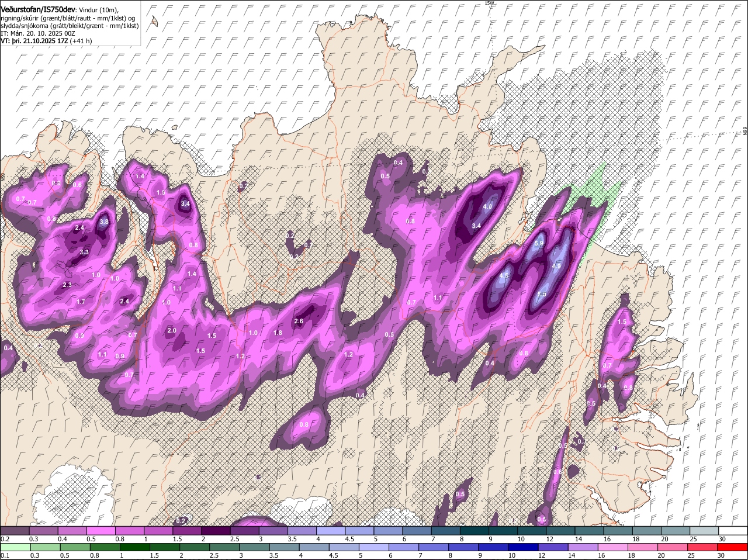Select the 1.7 map value
This screenshot has height=560, width=748.
pos(81,302)
